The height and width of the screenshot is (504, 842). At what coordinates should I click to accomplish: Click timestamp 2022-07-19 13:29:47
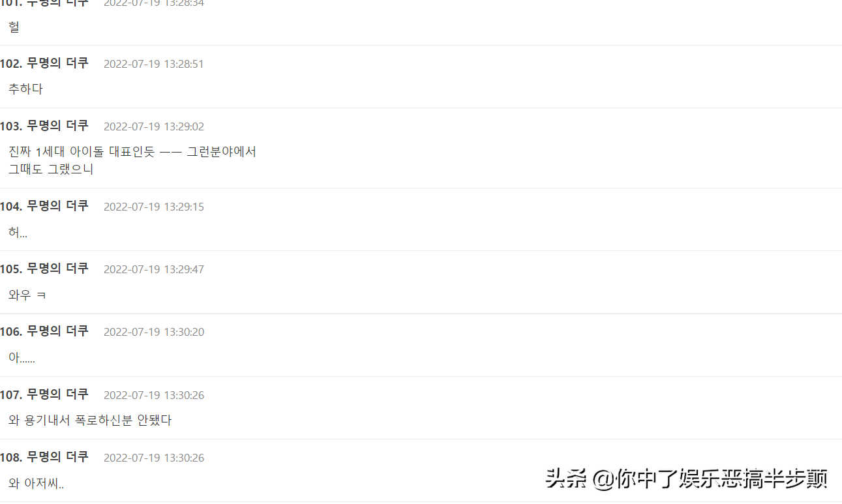coord(154,269)
